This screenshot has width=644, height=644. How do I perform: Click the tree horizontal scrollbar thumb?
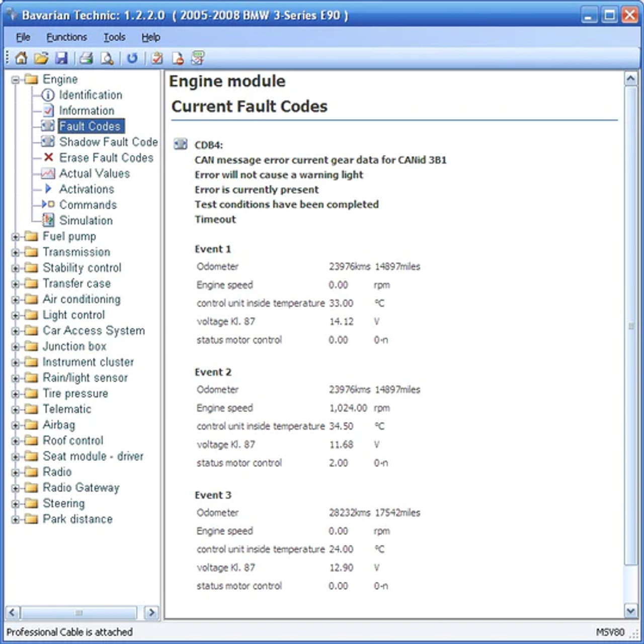click(79, 612)
